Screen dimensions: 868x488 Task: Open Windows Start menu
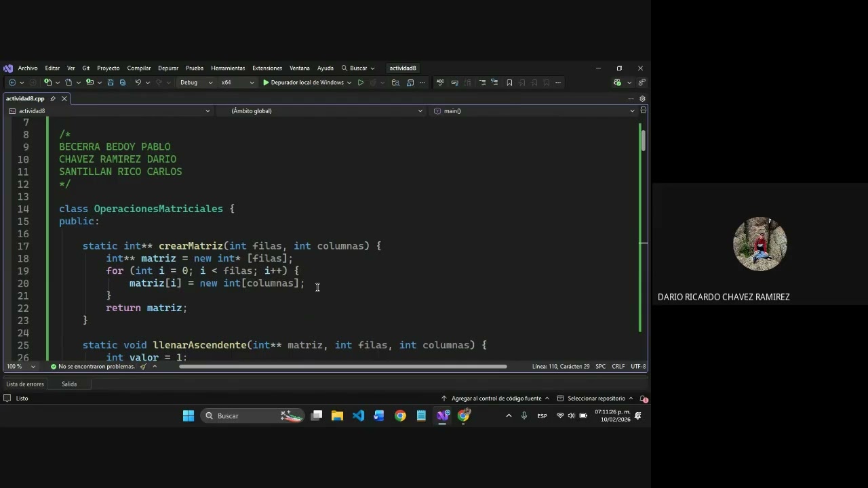pos(189,415)
